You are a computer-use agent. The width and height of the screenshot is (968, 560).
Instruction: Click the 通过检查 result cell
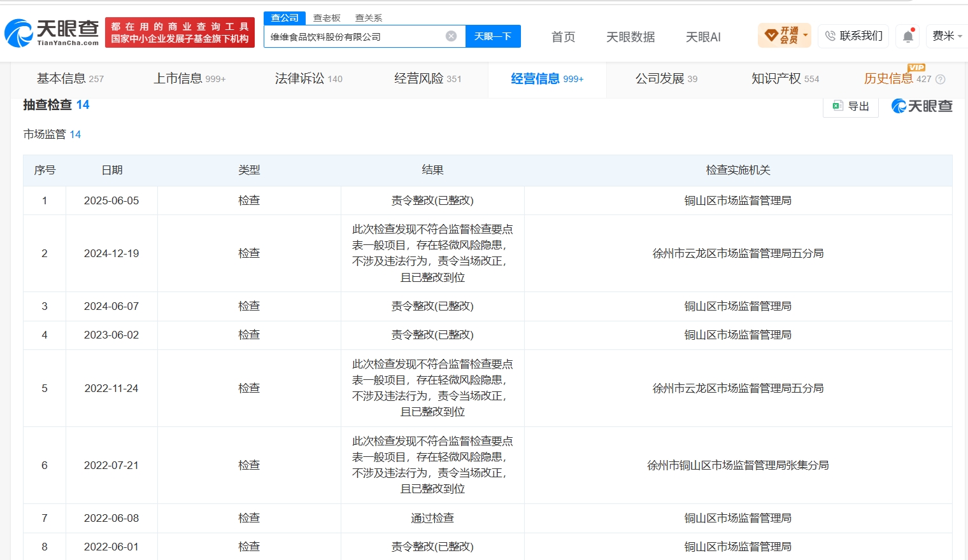(432, 518)
